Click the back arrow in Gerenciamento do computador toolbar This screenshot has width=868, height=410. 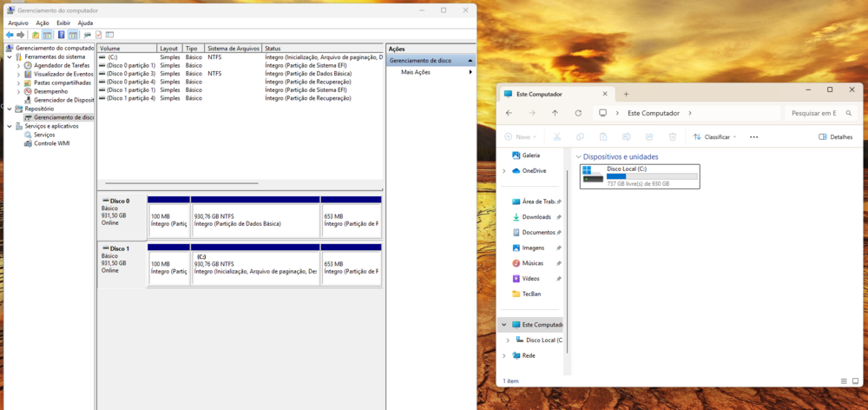point(10,35)
